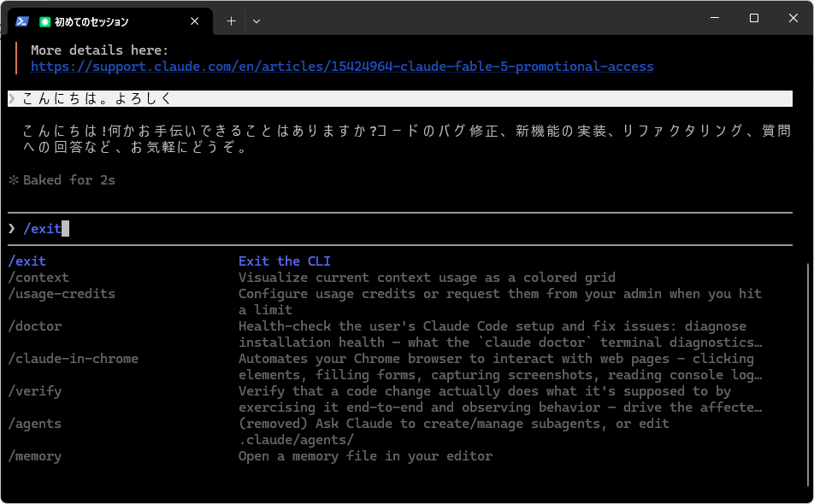Viewport: 814px width, 504px height.
Task: Click the green Claude session icon in the tab
Action: (x=45, y=21)
